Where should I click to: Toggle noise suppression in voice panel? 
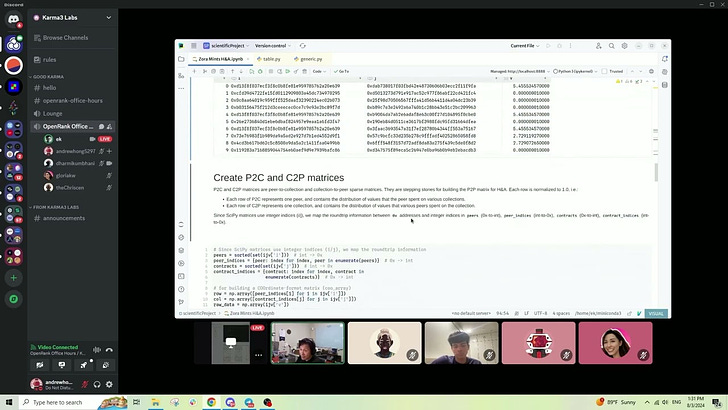coord(97,350)
